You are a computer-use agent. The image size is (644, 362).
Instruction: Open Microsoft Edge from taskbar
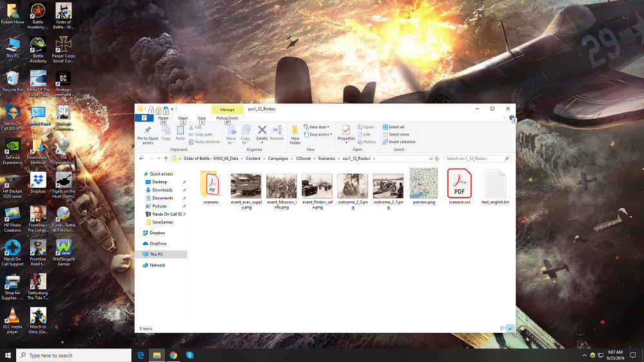tap(141, 356)
